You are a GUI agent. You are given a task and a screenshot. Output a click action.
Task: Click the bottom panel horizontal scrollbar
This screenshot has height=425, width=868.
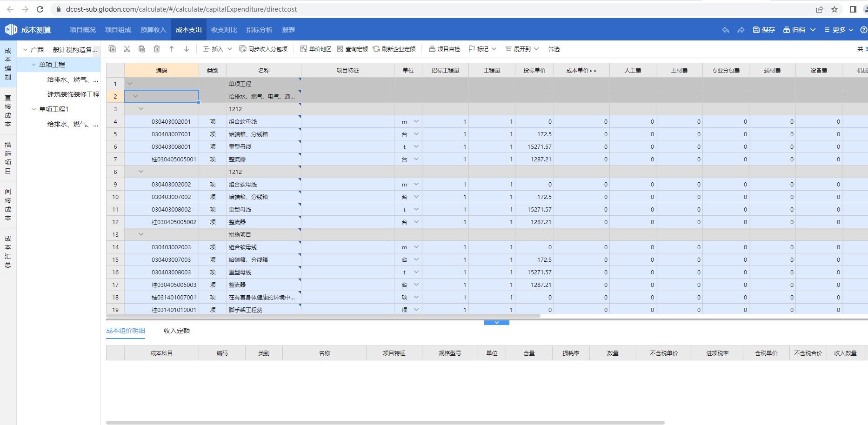385,423
